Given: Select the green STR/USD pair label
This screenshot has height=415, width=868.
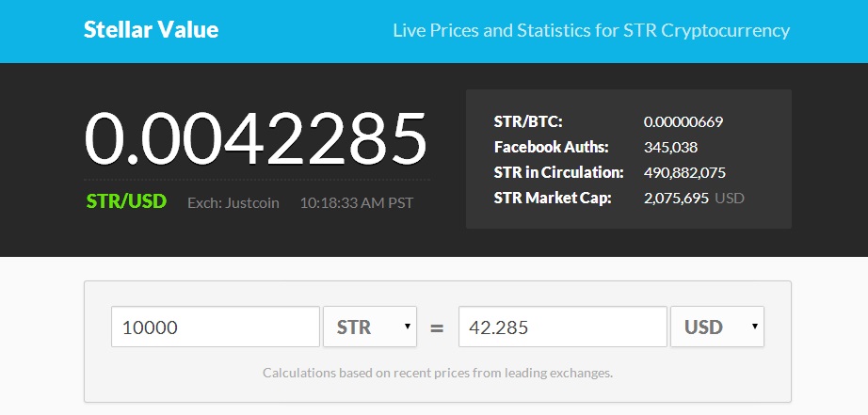Looking at the screenshot, I should coord(126,201).
